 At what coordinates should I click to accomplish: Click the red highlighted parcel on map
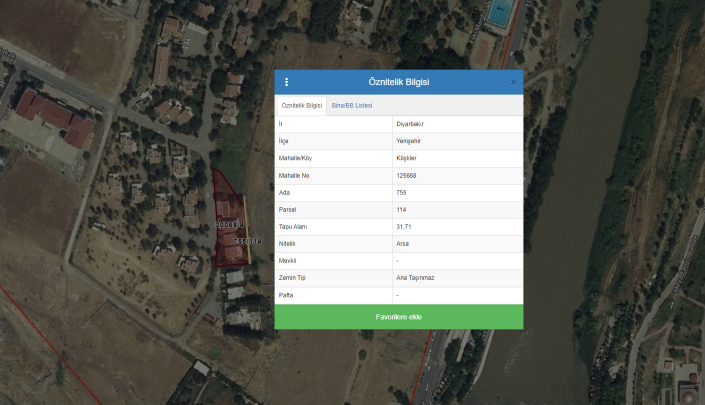(x=227, y=210)
